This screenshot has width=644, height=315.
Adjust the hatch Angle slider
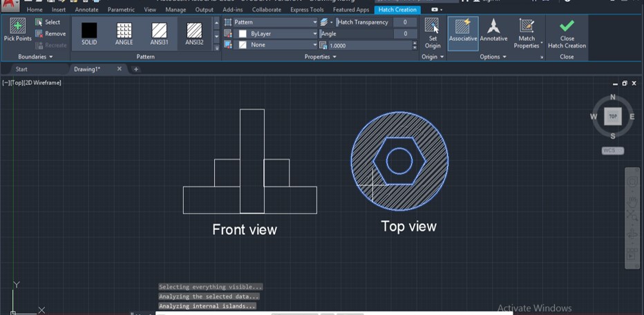click(356, 34)
